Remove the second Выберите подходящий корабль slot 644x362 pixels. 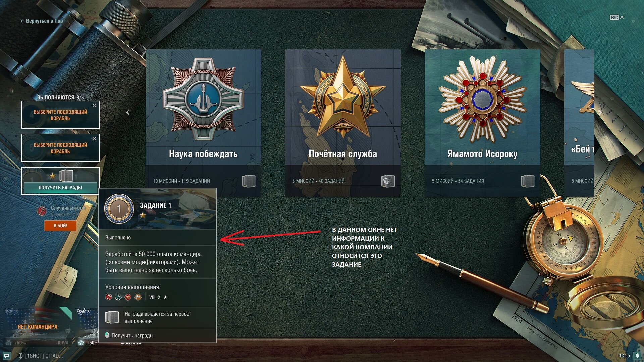tap(95, 139)
